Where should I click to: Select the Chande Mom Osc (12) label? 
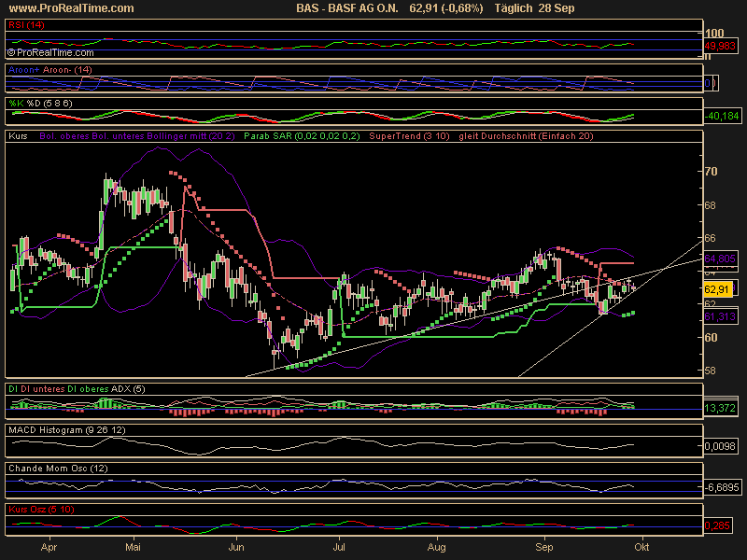tap(58, 469)
